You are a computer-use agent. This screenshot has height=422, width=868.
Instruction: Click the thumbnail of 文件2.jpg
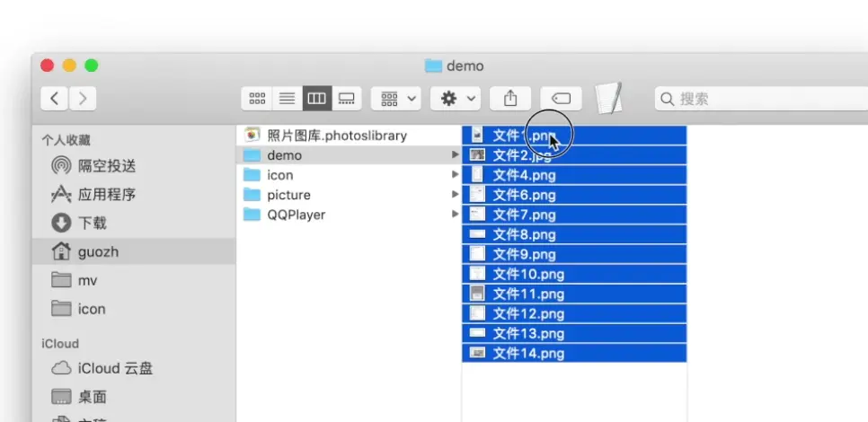coord(477,154)
